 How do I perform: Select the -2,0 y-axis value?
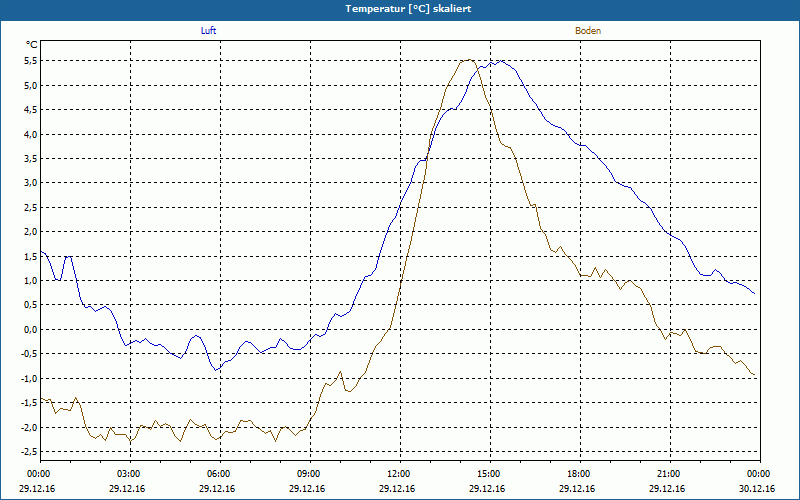click(30, 428)
